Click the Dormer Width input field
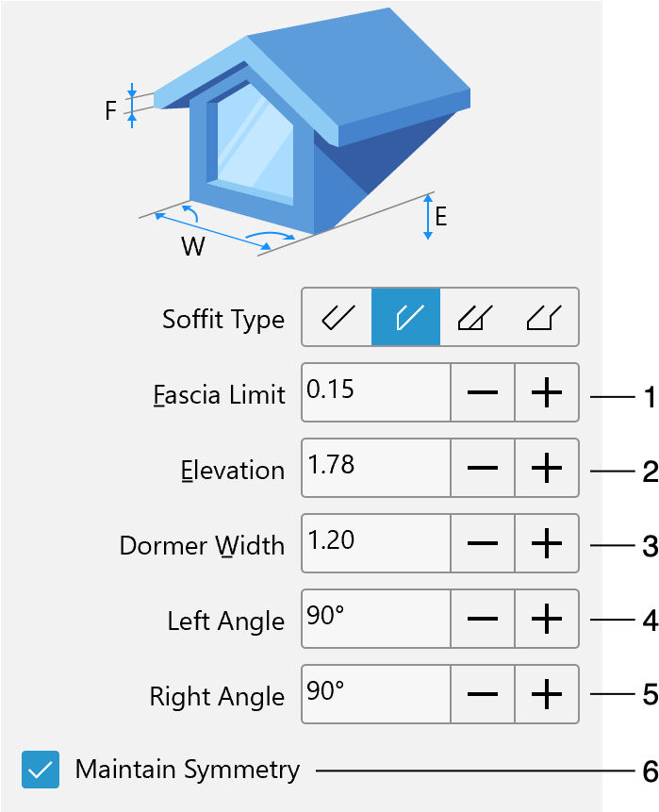 coord(376,543)
